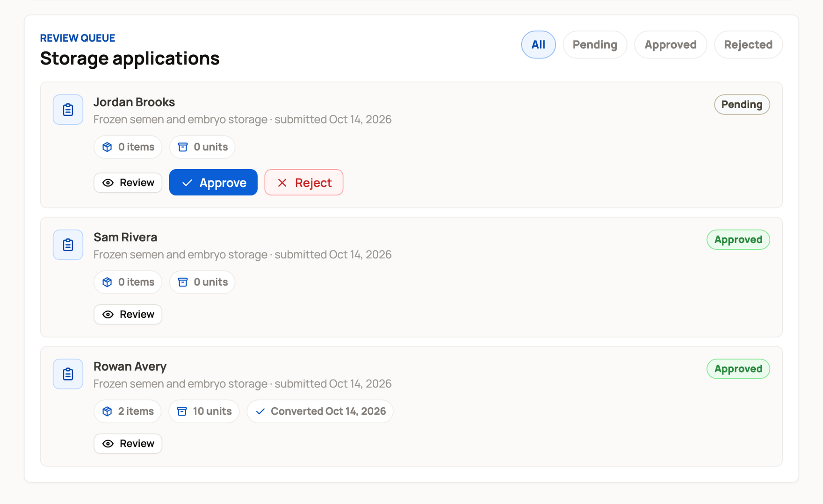Click the archive icon in Sam Rivera's 0 units chip

[x=183, y=282]
